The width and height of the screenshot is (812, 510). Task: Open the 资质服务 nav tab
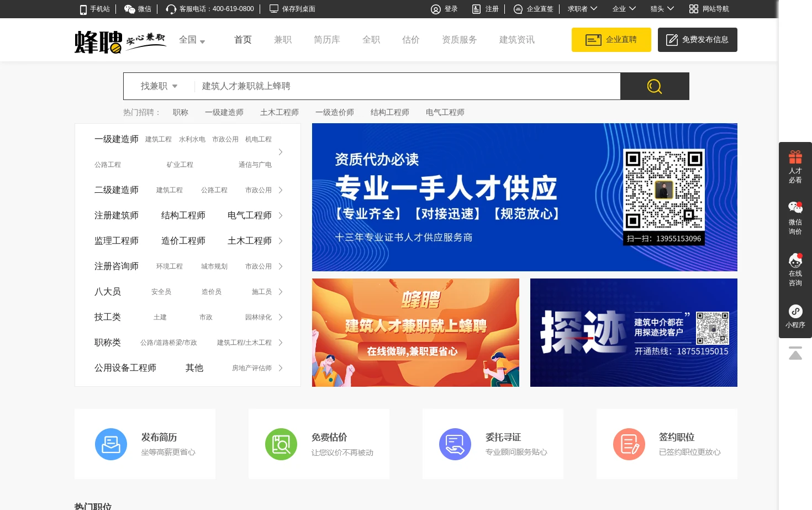point(460,40)
